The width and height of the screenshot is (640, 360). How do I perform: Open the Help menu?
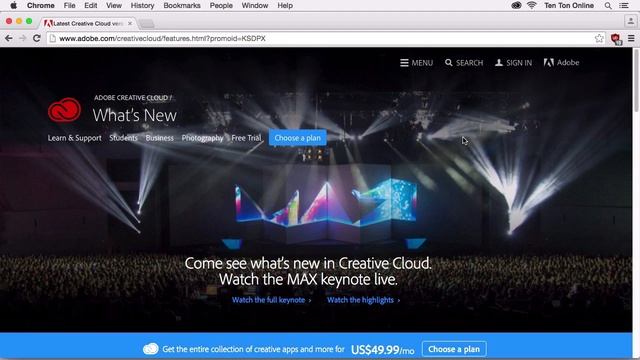[285, 5]
